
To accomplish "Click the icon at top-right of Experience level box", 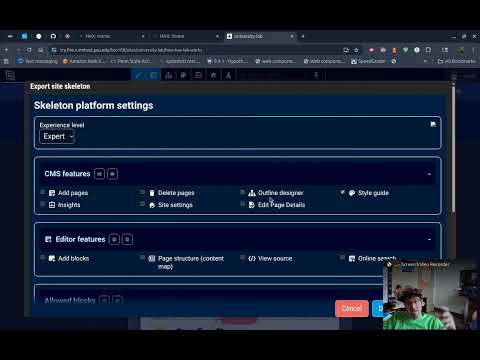I will (x=433, y=124).
